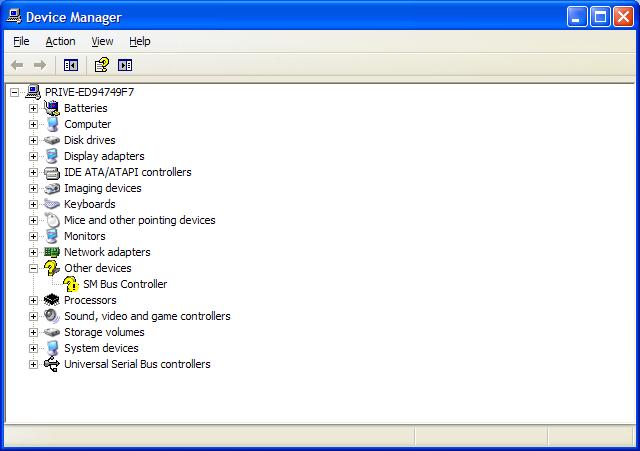Select the Other devices label
Viewport: 640px width, 451px height.
tap(98, 268)
